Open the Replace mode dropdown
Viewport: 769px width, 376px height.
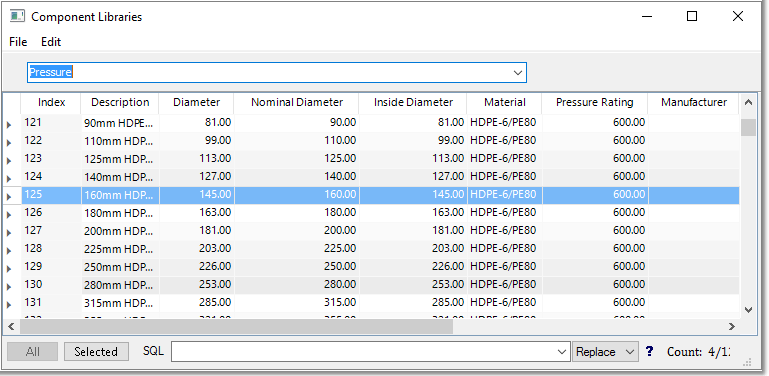(x=605, y=352)
